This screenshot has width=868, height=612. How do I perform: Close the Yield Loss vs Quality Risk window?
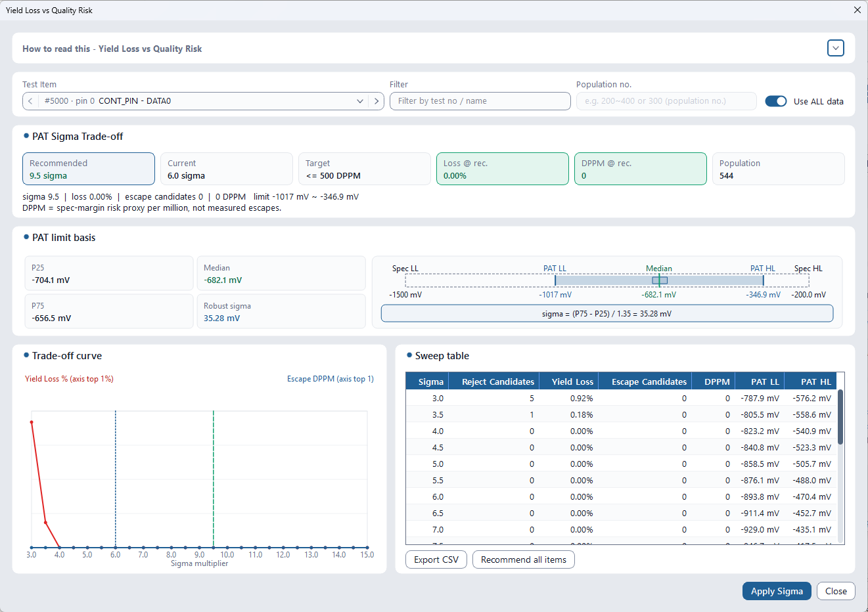click(x=857, y=10)
